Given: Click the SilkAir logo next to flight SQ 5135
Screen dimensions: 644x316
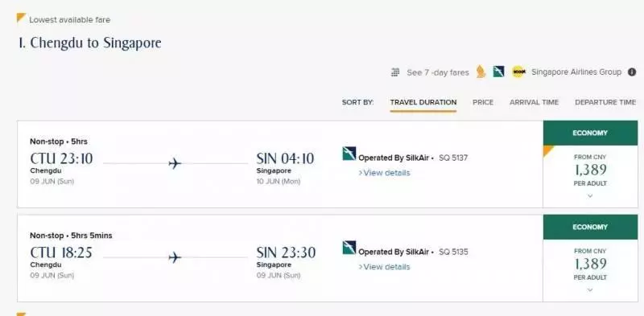Looking at the screenshot, I should pos(349,248).
